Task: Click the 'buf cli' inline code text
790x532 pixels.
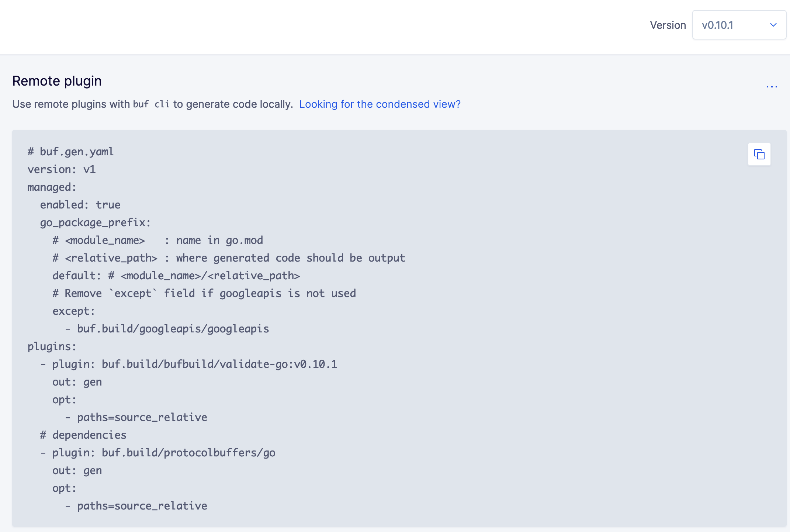Action: tap(151, 104)
